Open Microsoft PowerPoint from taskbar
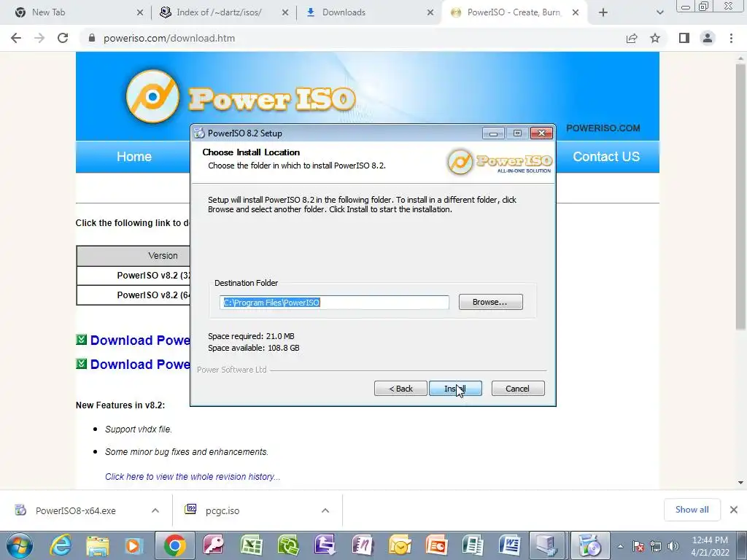This screenshot has width=747, height=560. click(436, 545)
